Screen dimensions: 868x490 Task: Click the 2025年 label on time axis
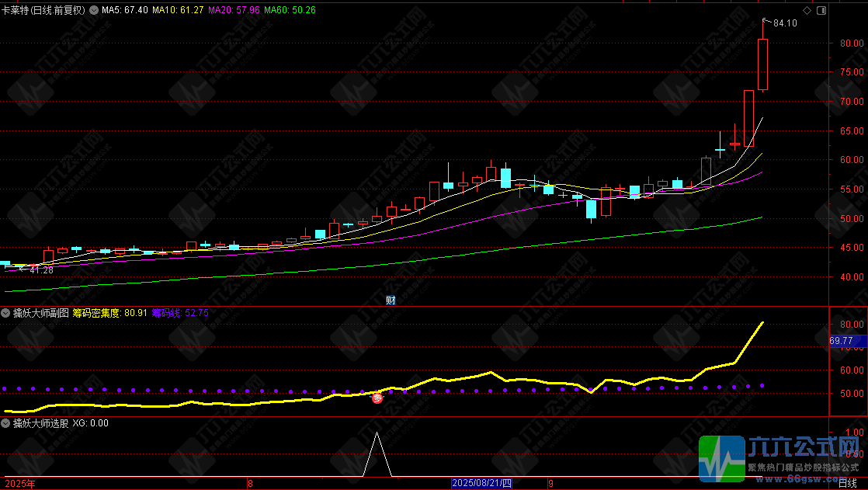point(20,483)
